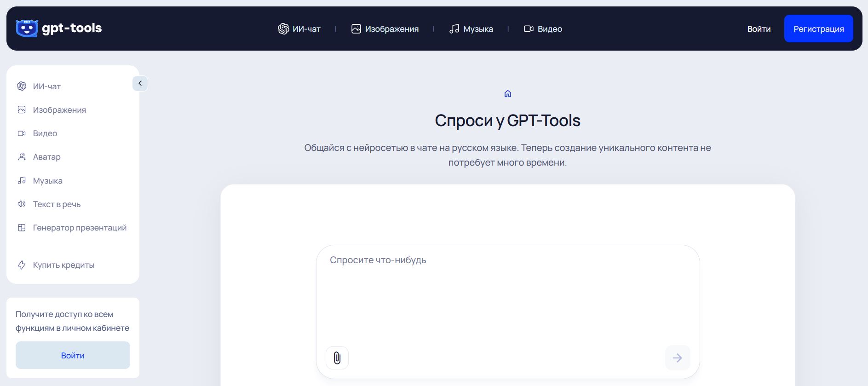This screenshot has width=868, height=386.
Task: Click the Спроси у GPT-Tools heading
Action: tap(508, 121)
